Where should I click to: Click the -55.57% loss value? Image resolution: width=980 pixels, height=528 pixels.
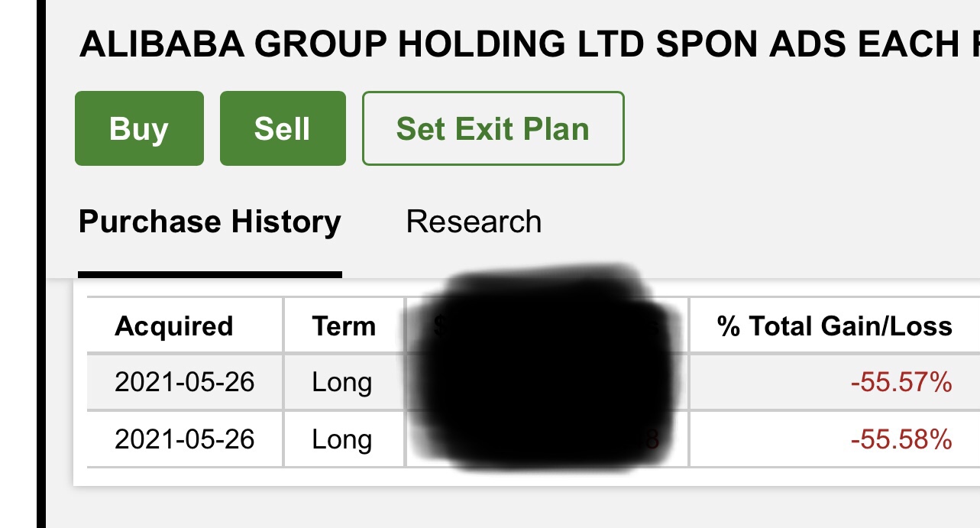point(901,382)
